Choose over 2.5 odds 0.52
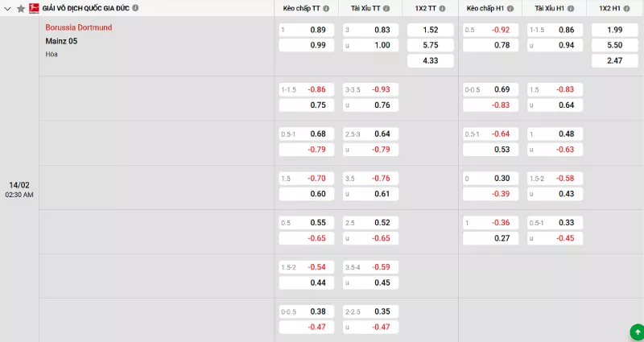This screenshot has width=644, height=342. [369, 223]
